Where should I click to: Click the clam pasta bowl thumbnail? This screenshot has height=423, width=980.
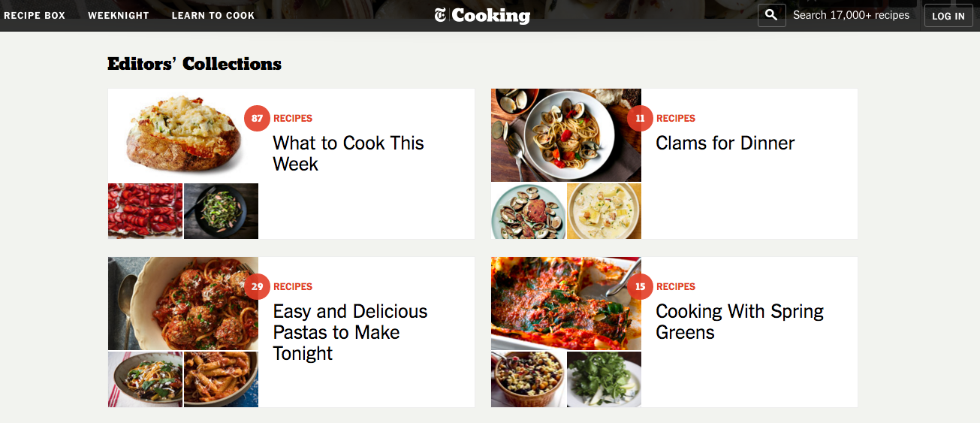[x=566, y=135]
